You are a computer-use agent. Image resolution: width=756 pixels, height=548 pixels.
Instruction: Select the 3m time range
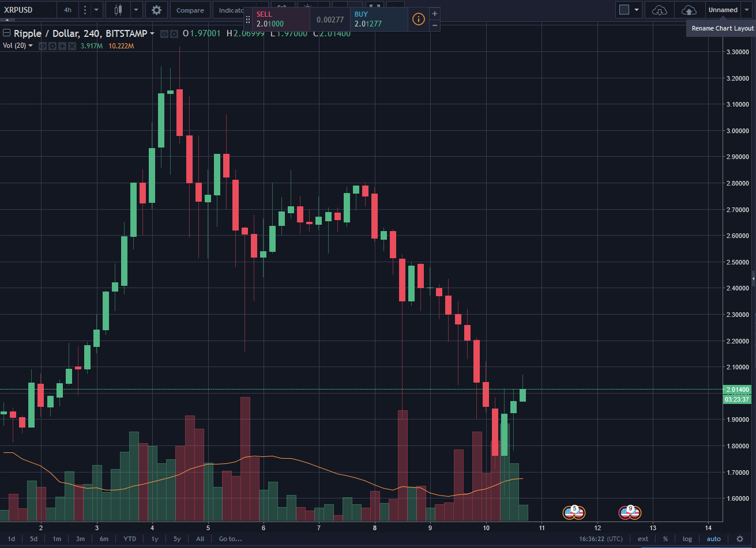tap(80, 539)
